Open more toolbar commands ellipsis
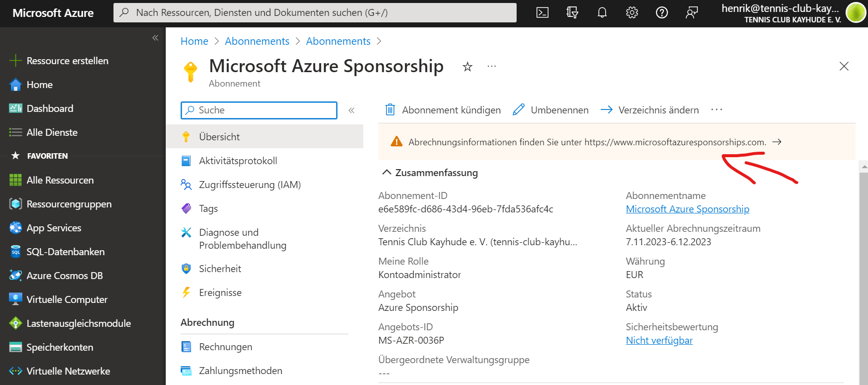 [x=717, y=110]
